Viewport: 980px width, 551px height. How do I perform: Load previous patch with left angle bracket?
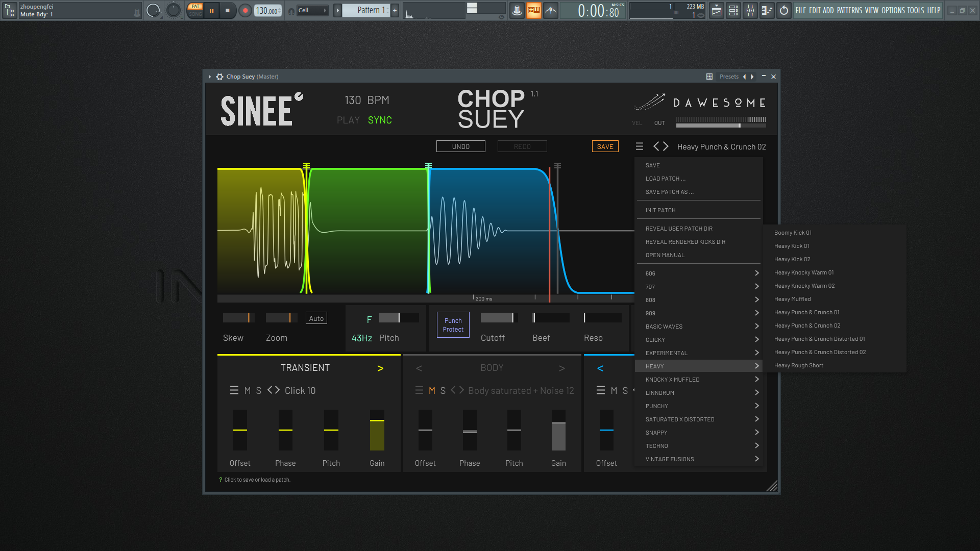[x=656, y=146]
